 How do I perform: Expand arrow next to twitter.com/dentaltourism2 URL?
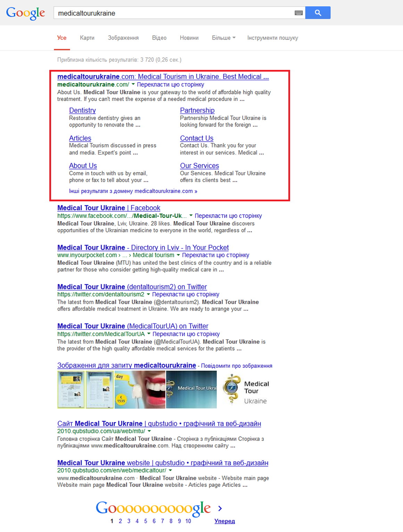point(148,294)
